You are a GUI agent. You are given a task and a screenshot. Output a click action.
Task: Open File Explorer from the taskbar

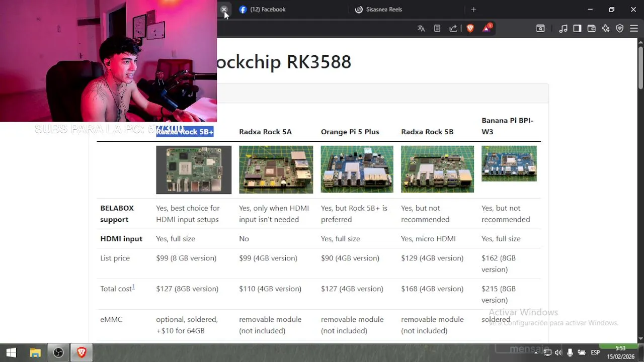(x=35, y=353)
